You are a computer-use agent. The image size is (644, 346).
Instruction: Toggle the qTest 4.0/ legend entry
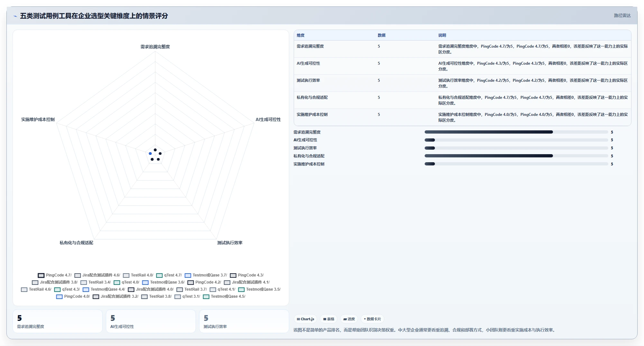(126, 282)
